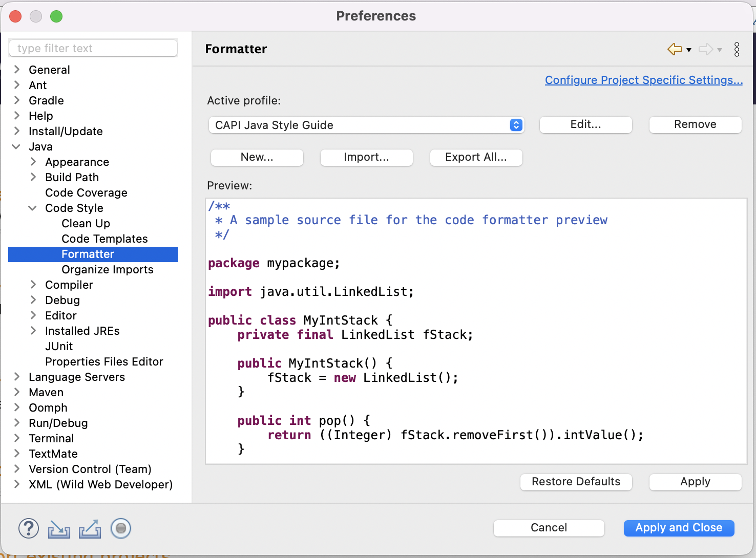The height and width of the screenshot is (558, 756).
Task: Expand the Install/Update tree node
Action: coord(17,131)
